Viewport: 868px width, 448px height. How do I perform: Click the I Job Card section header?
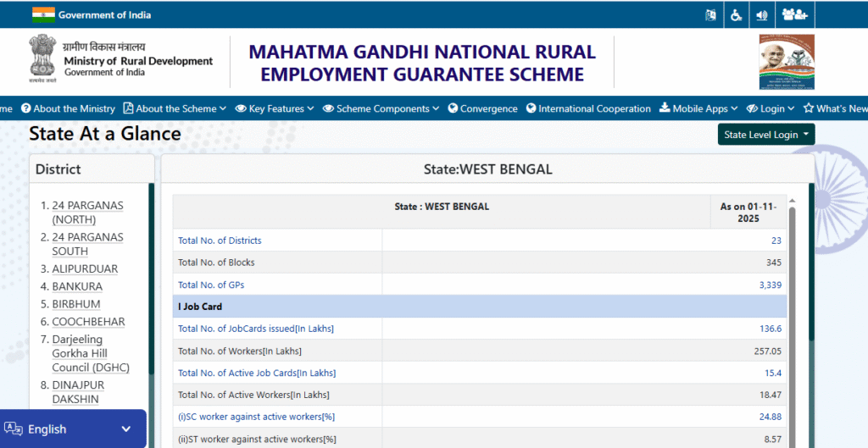pos(480,307)
